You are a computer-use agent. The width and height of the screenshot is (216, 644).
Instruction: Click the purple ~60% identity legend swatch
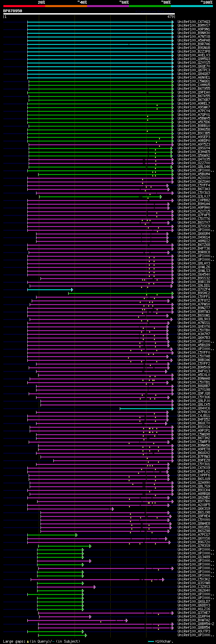(x=108, y=6)
